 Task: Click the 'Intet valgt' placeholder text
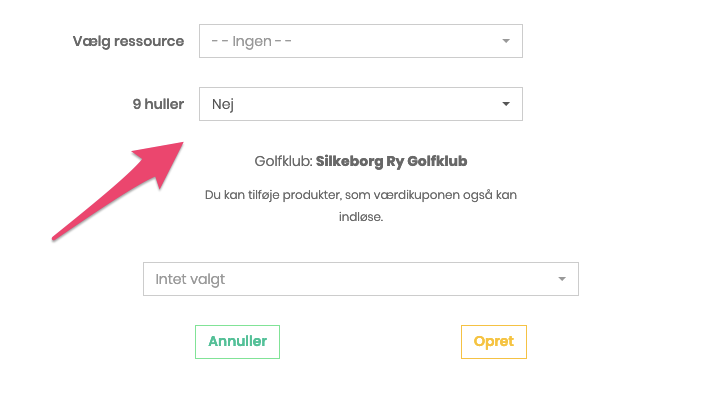[x=190, y=279]
